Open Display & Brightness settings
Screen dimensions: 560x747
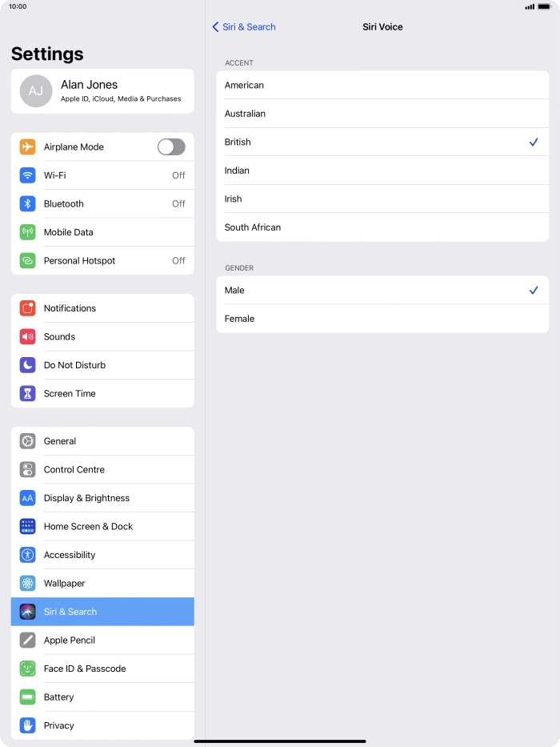102,498
